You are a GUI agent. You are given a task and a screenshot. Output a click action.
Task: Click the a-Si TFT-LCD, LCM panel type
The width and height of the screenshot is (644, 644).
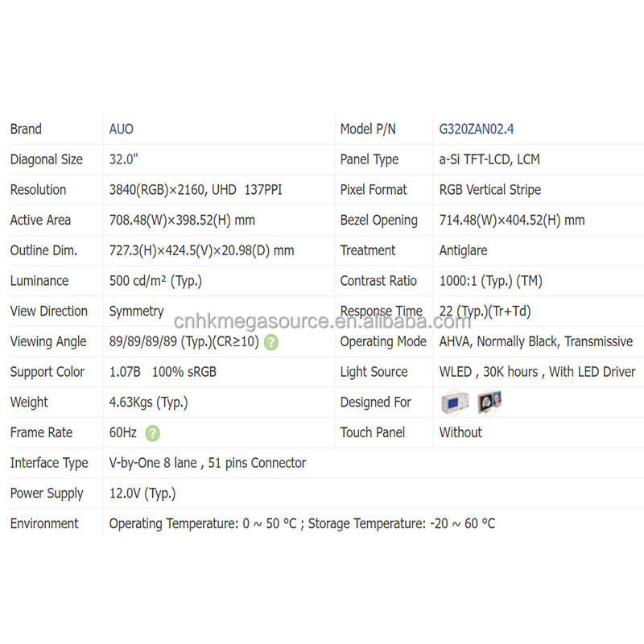click(489, 159)
